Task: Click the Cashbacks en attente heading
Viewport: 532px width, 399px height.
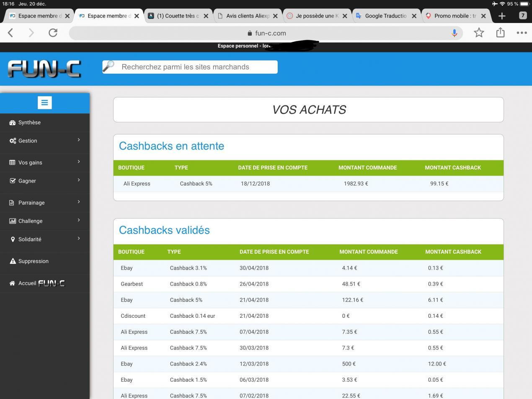Action: pyautogui.click(x=171, y=146)
